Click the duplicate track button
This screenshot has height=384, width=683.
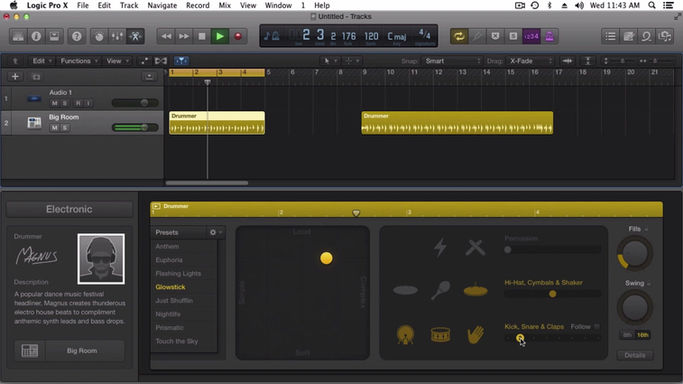pos(36,77)
